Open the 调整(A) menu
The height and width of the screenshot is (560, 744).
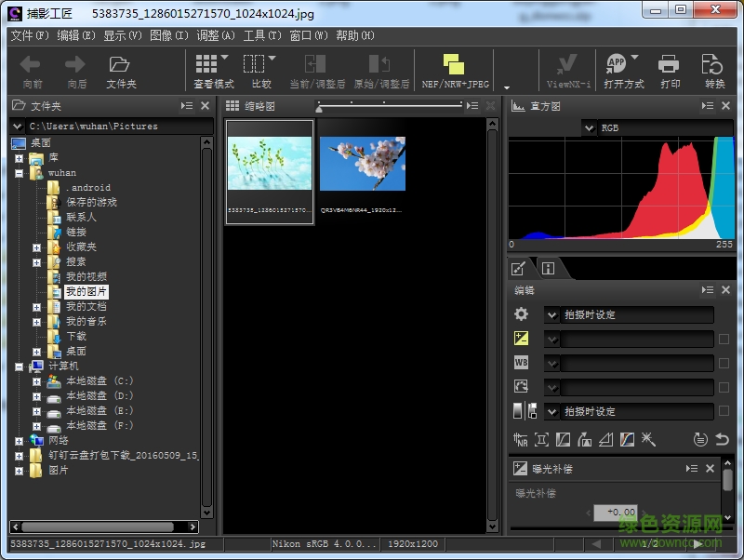coord(216,35)
